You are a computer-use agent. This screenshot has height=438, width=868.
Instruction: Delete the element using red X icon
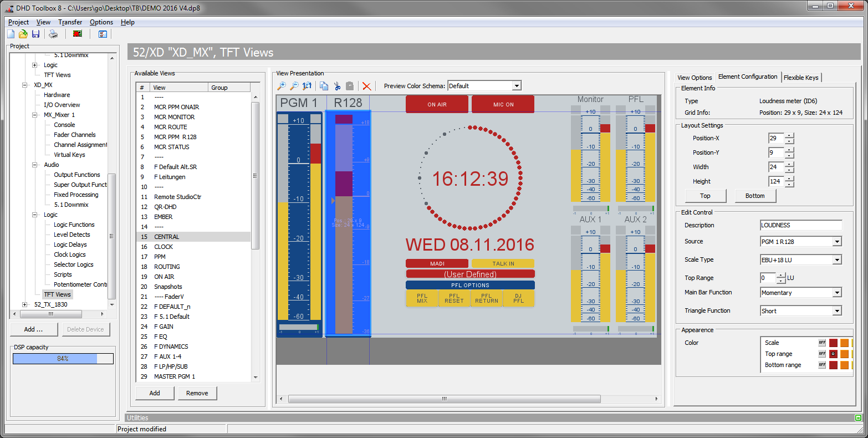pyautogui.click(x=366, y=86)
